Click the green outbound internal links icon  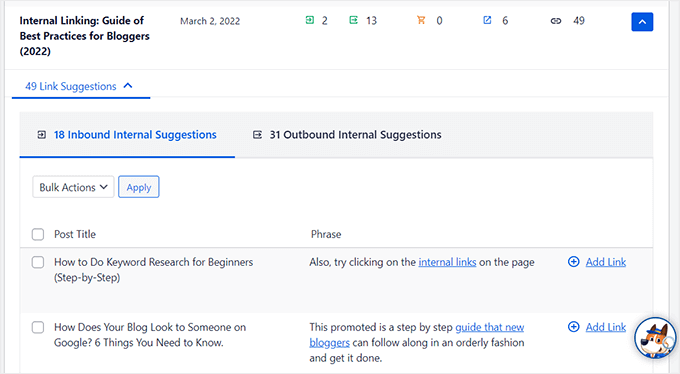[x=353, y=20]
